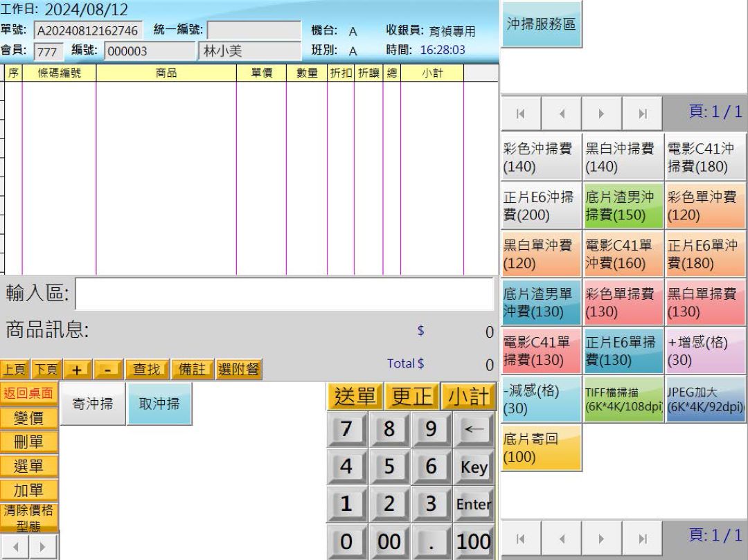Viewport: 748px width, 560px height.
Task: Select 底片寄回(100) service
Action: tap(540, 449)
